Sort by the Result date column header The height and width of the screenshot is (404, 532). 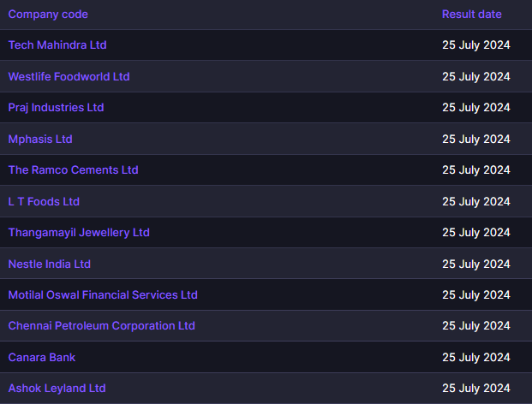tap(472, 15)
